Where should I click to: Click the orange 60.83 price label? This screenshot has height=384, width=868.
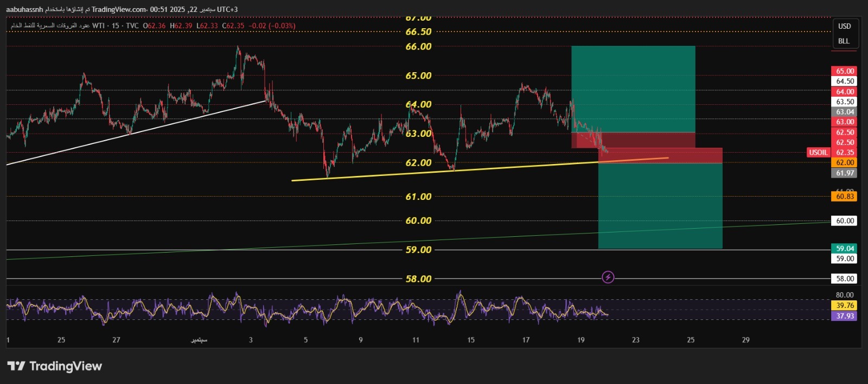click(x=844, y=197)
